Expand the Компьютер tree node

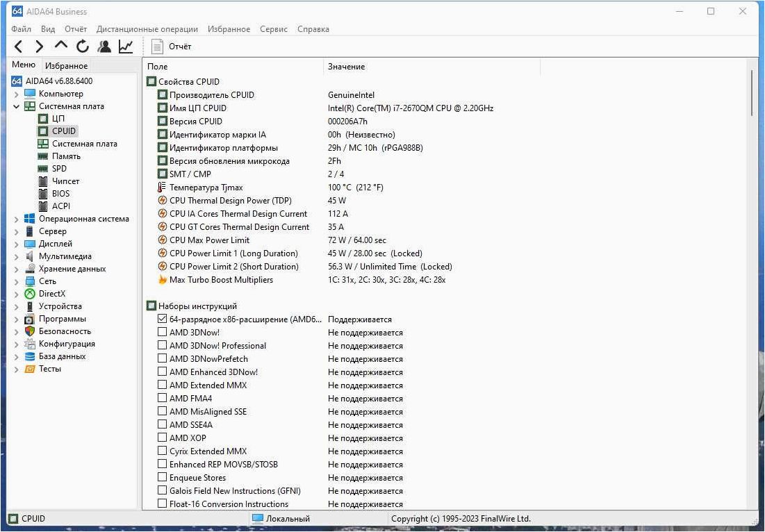coord(16,94)
